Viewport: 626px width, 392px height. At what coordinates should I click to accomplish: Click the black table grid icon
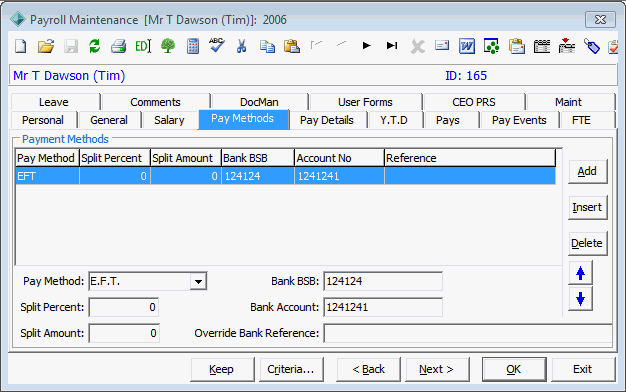pyautogui.click(x=542, y=46)
